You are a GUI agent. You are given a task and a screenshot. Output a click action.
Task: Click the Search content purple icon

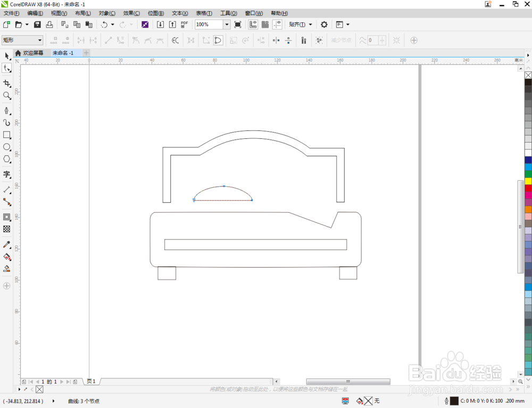145,24
